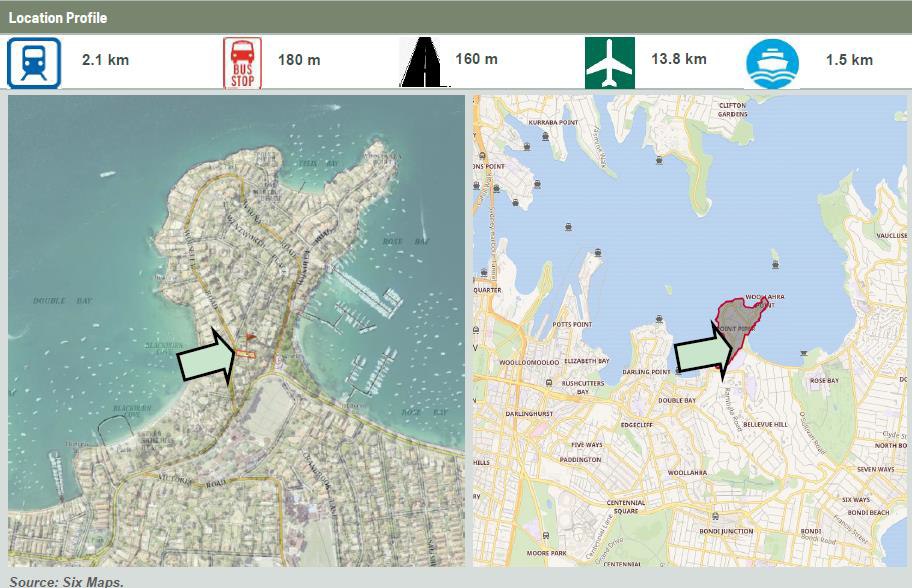Click the BONDI JUNCTION map label
The image size is (912, 588).
pos(726,531)
